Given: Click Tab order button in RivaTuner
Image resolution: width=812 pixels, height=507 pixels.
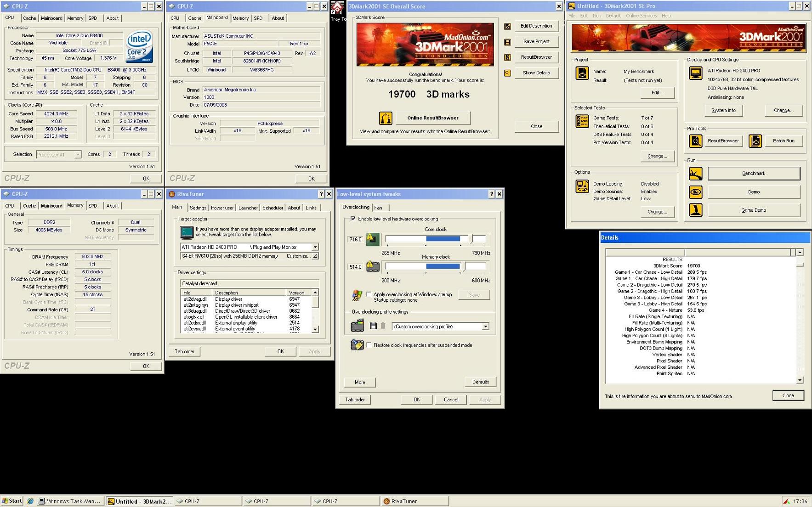Looking at the screenshot, I should click(184, 351).
